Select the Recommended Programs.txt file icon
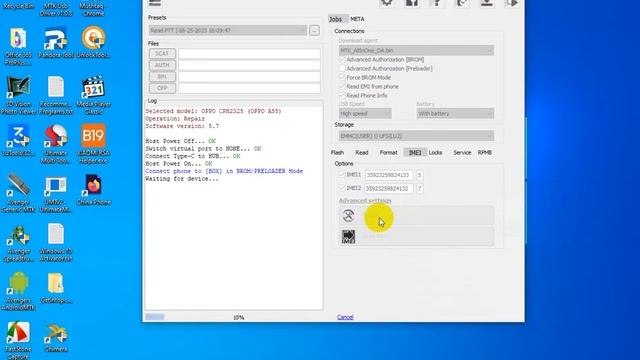 tap(56, 95)
